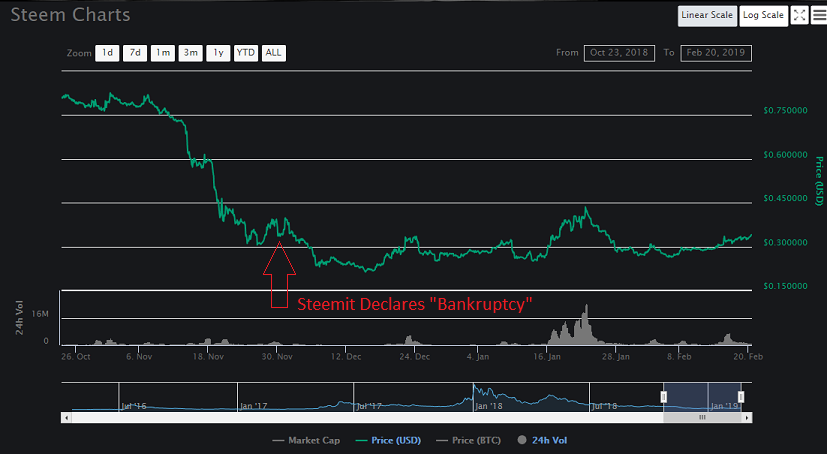This screenshot has height=454, width=827.
Task: Click navigator left range handle
Action: 664,397
